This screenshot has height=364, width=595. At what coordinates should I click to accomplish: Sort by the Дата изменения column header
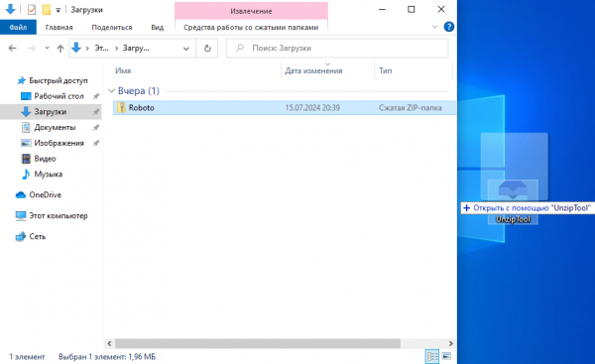(313, 70)
